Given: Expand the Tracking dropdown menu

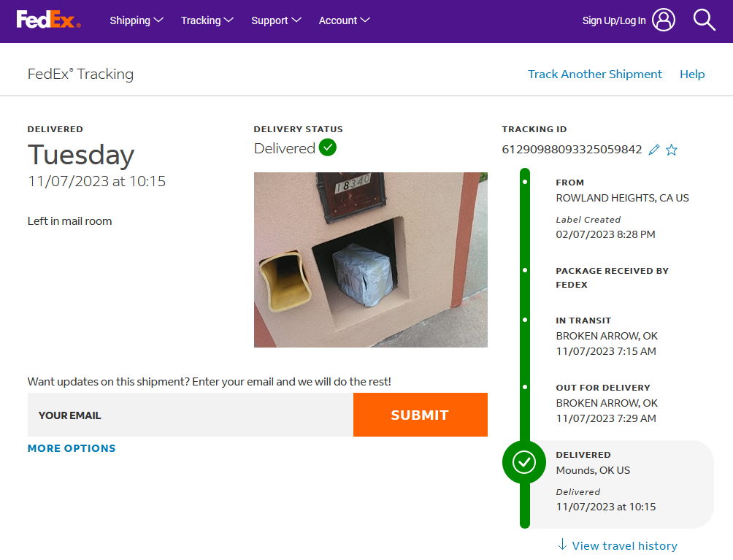Looking at the screenshot, I should click(207, 20).
